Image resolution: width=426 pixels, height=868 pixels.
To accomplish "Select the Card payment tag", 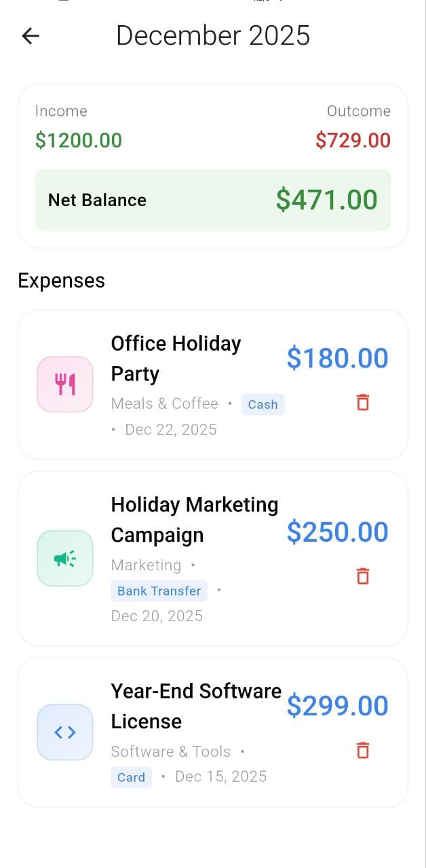I will point(131,777).
